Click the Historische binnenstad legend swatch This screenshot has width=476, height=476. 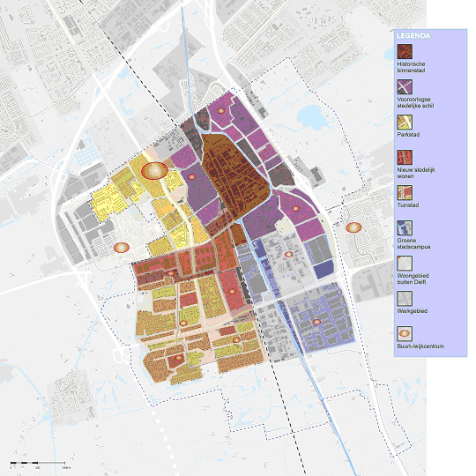coord(405,52)
